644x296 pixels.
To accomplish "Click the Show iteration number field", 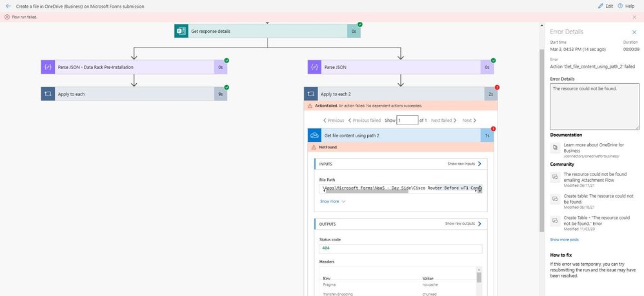I will pos(407,121).
